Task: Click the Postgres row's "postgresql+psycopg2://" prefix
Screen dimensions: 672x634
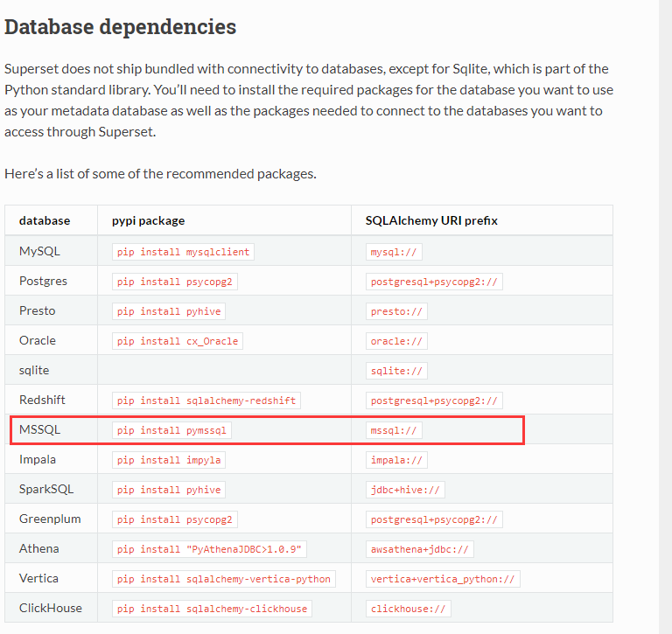Action: (434, 282)
